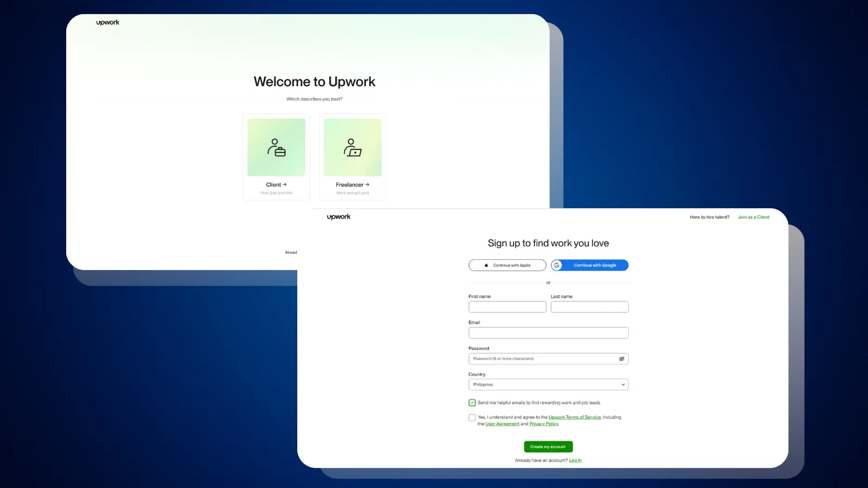Open the Country dropdown showing Philippines
This screenshot has width=868, height=488.
coord(548,384)
